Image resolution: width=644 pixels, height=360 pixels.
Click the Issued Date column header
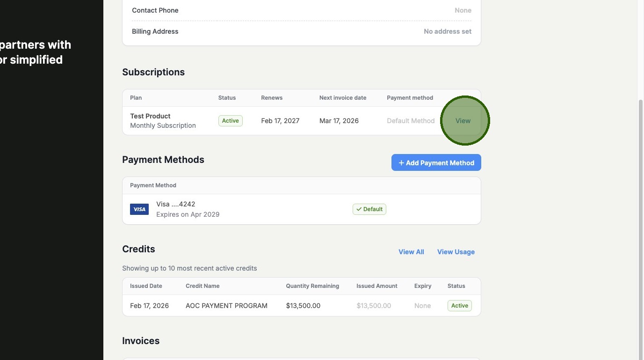pos(146,286)
